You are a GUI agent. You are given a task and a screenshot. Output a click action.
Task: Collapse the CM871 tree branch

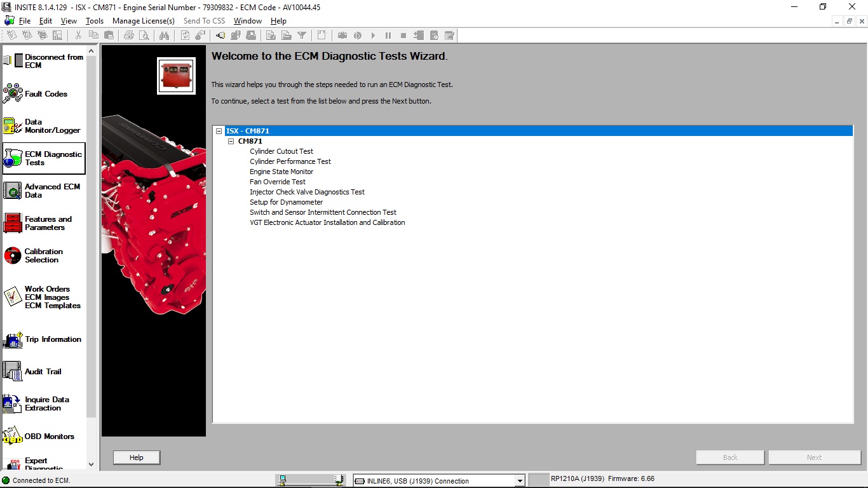(231, 141)
